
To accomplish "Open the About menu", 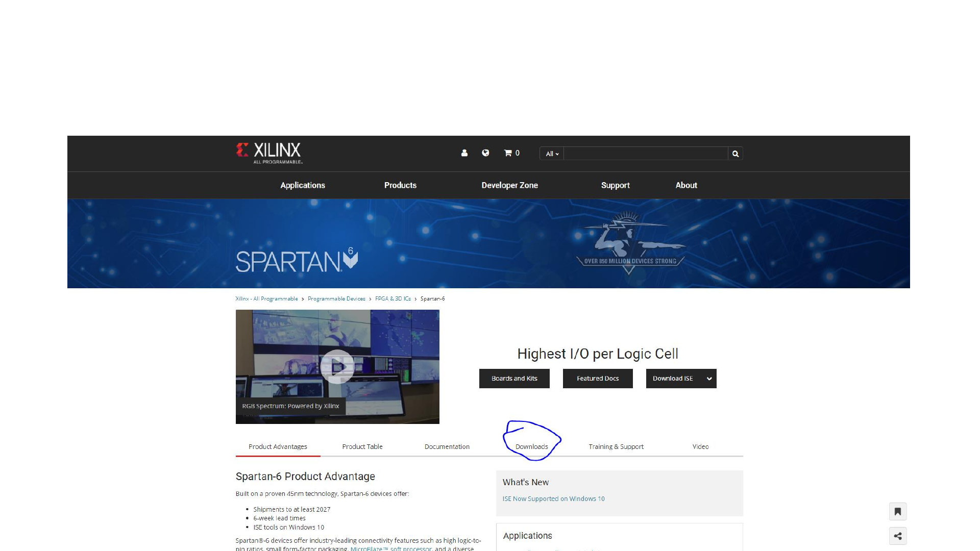I will click(686, 185).
